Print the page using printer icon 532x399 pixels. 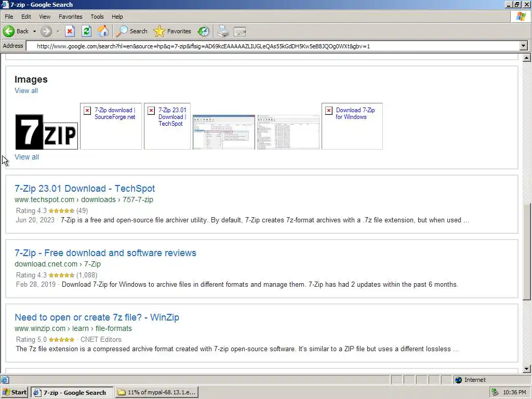(223, 31)
